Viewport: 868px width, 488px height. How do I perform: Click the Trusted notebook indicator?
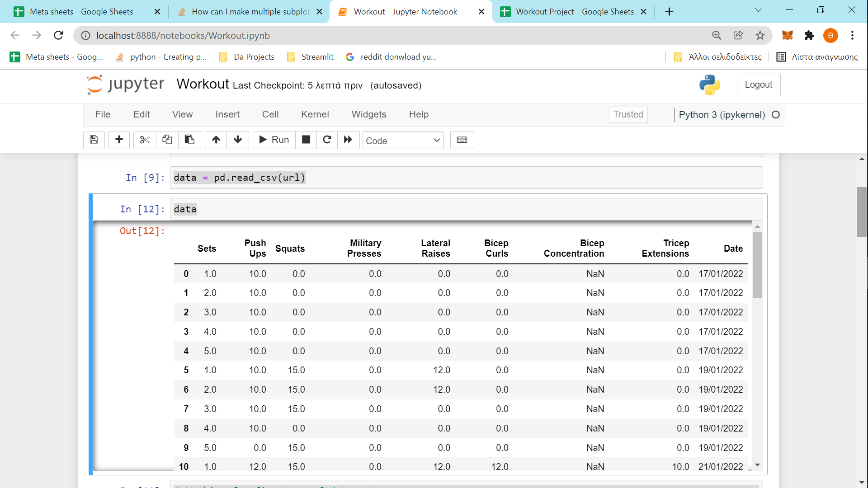(628, 115)
